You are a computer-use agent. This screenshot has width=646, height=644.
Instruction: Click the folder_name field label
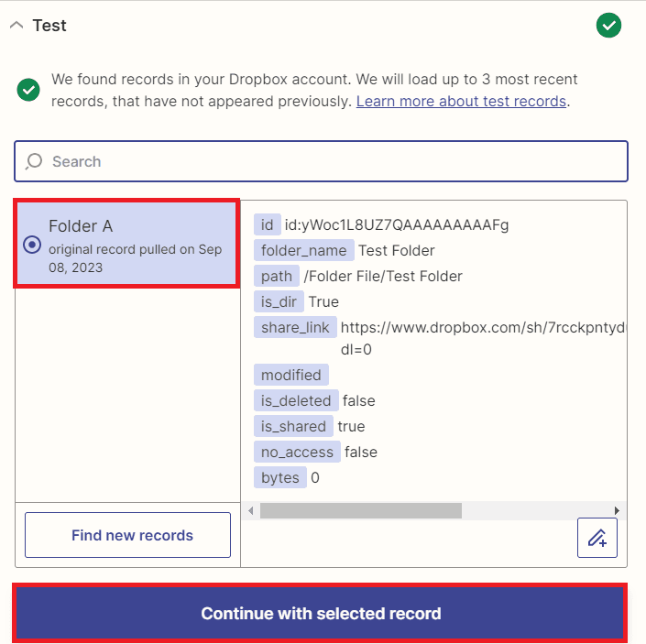[x=303, y=250]
